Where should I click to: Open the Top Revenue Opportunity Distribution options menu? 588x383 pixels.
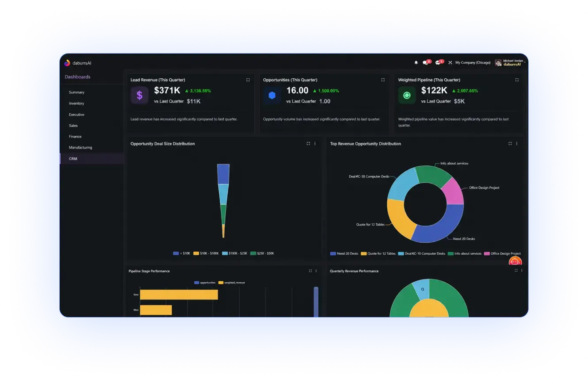pyautogui.click(x=517, y=144)
